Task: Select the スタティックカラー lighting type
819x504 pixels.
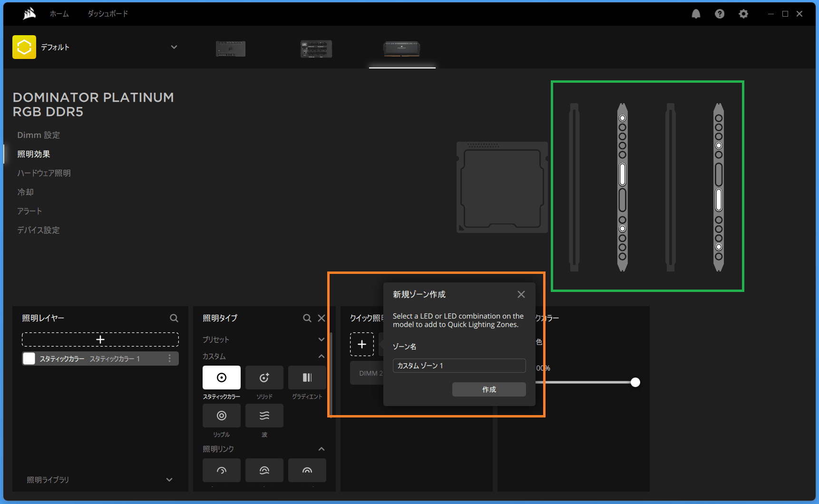Action: (222, 378)
